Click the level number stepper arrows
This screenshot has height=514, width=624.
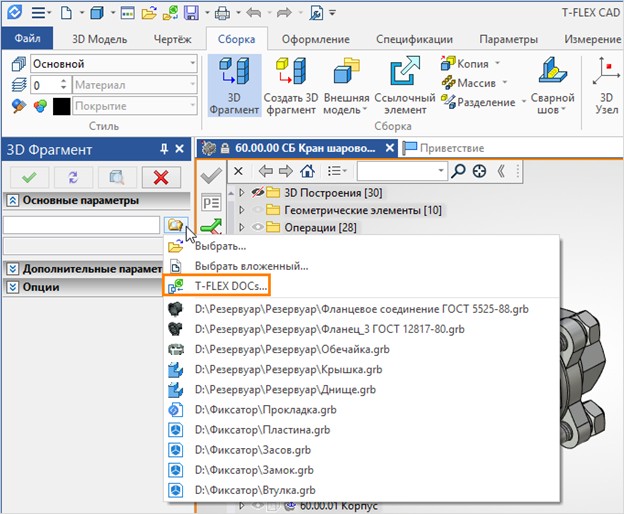(64, 85)
